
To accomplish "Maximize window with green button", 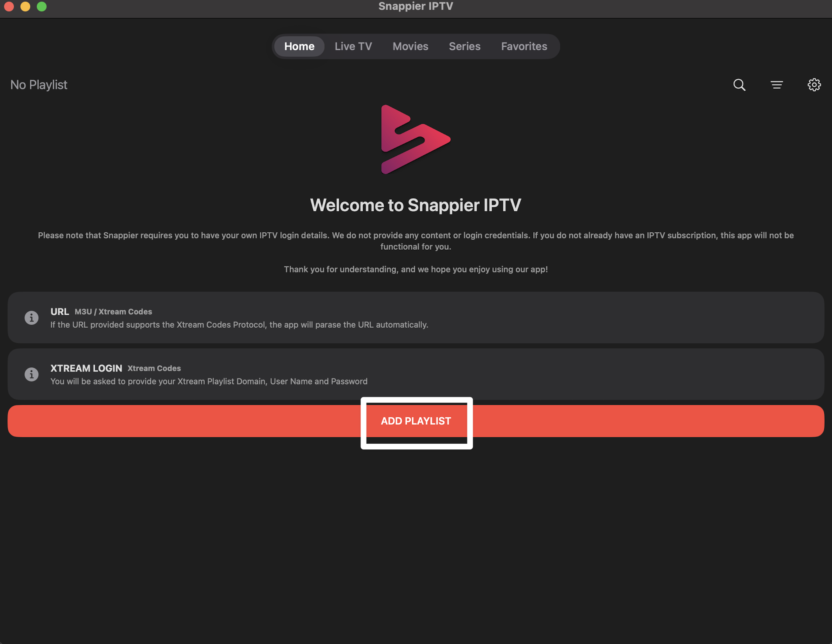I will click(42, 6).
